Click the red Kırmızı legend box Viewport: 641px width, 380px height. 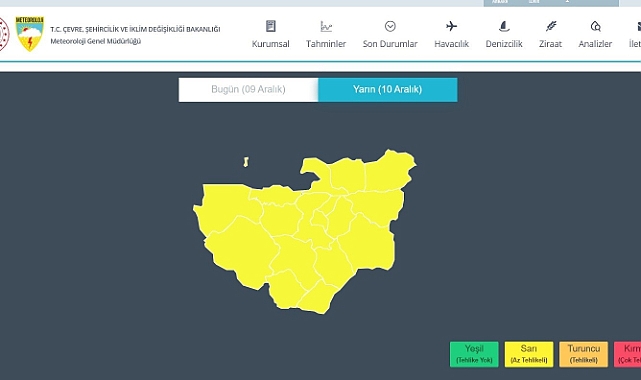point(628,354)
